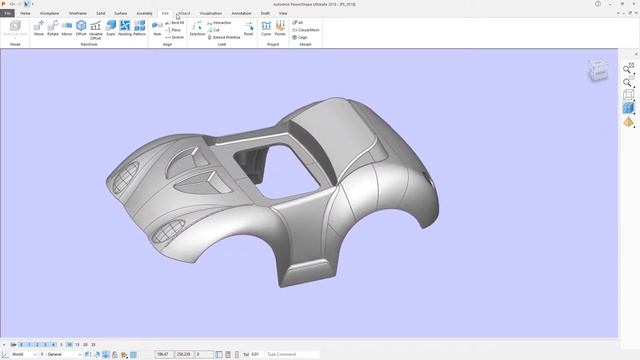This screenshot has width=640, height=360.
Task: Click the Cloud/Mesh morph button
Action: pos(306,30)
